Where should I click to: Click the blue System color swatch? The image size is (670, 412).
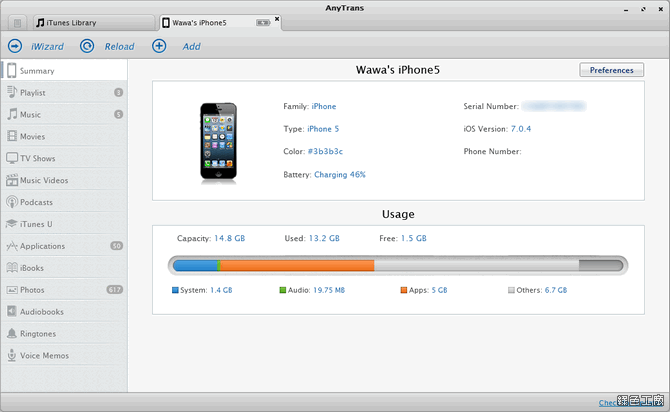(175, 290)
